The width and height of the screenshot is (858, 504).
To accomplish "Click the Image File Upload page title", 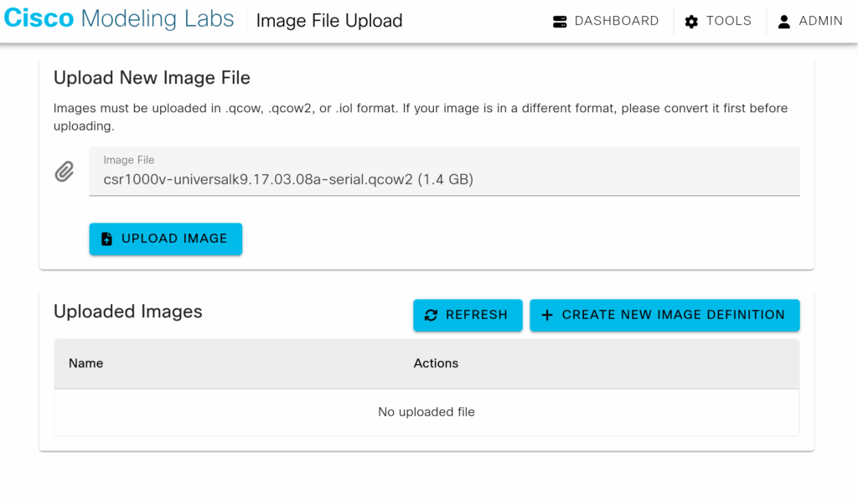I will tap(329, 21).
